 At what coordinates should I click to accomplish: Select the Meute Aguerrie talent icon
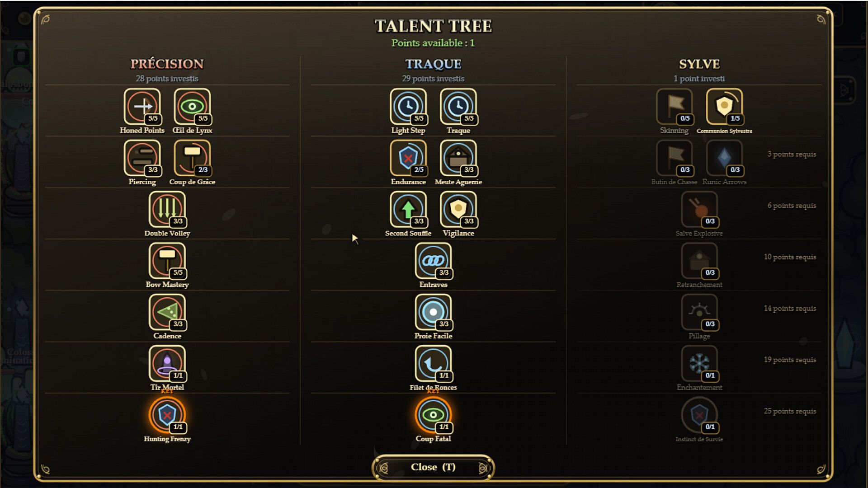pos(458,158)
